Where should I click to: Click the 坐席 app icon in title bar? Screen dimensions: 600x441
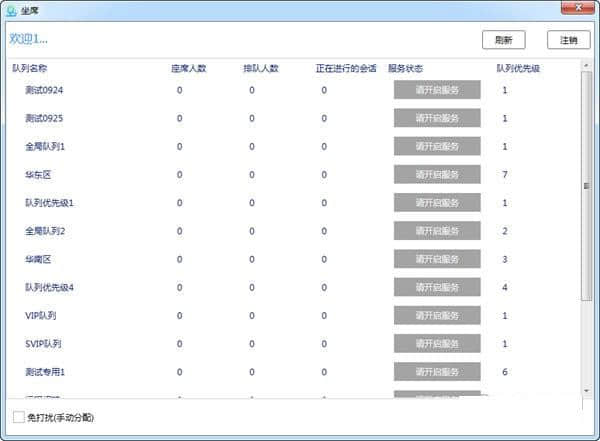10,9
